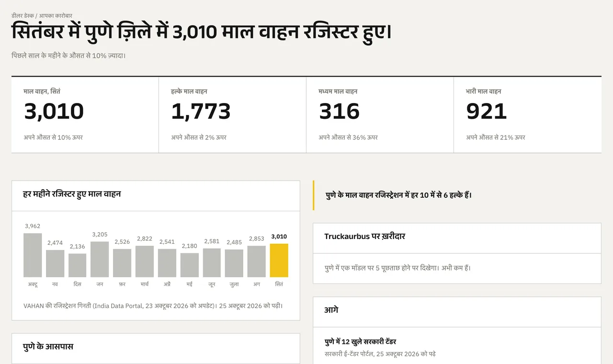Click the main headline about 3,010 माल वाहन
Image resolution: width=613 pixels, height=364 pixels.
point(201,33)
